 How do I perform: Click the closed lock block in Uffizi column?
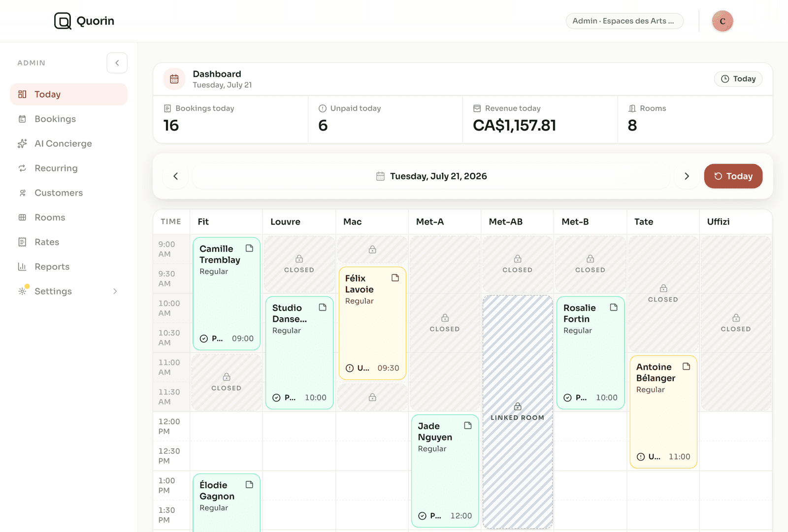pyautogui.click(x=736, y=323)
